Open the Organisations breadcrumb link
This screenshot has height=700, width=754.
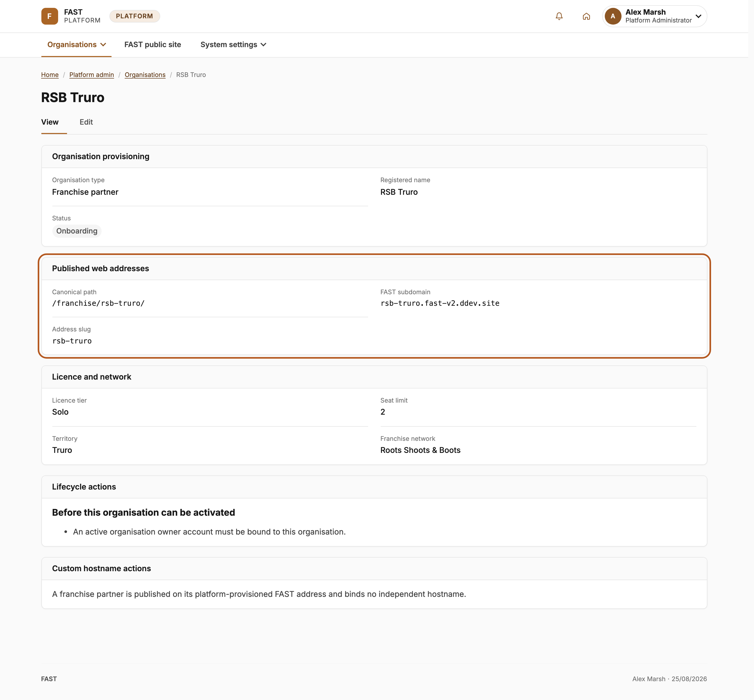point(145,75)
